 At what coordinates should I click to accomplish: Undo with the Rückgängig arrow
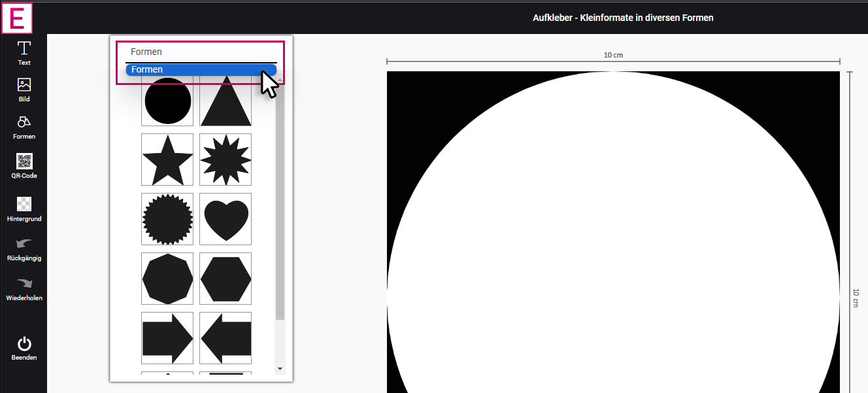pyautogui.click(x=24, y=248)
